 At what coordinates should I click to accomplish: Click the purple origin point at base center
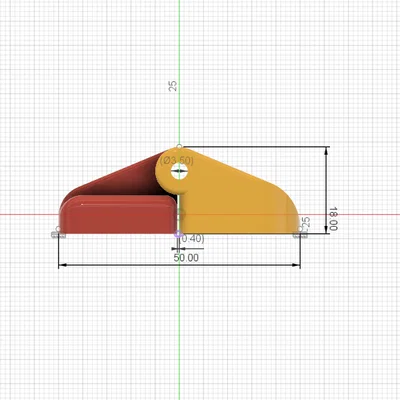coord(179,234)
